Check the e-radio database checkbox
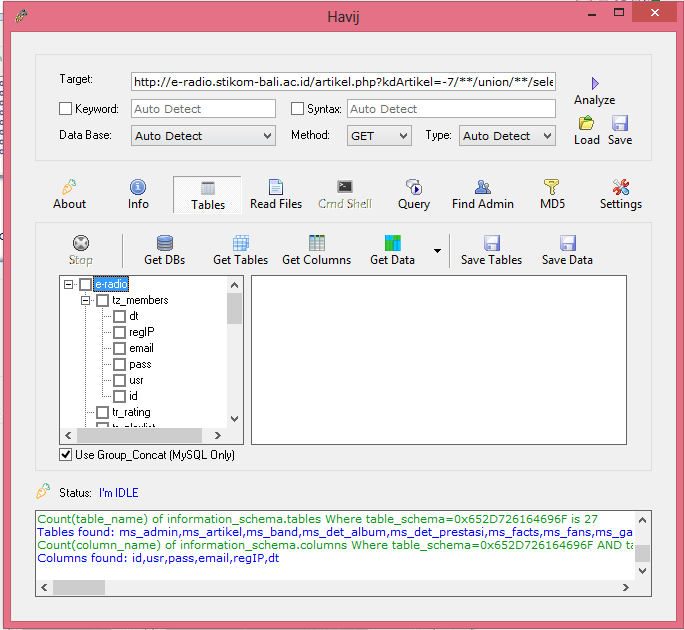Viewport: 684px width, 630px height. (86, 284)
